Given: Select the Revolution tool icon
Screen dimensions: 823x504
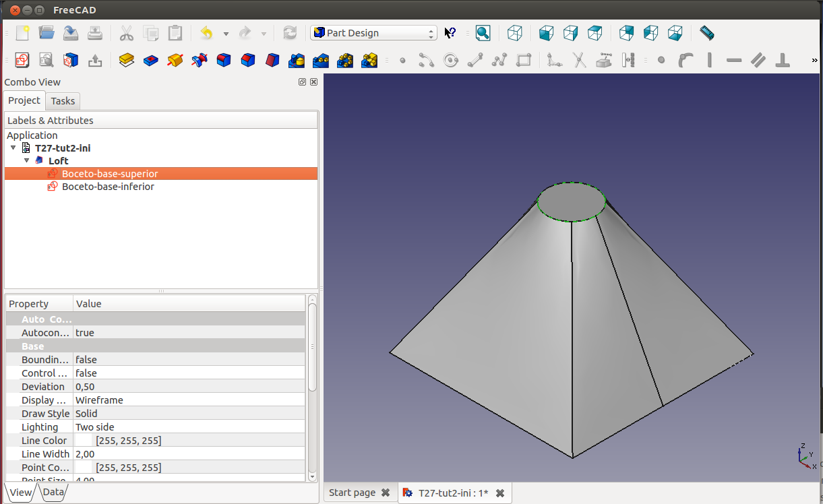Looking at the screenshot, I should click(x=175, y=61).
